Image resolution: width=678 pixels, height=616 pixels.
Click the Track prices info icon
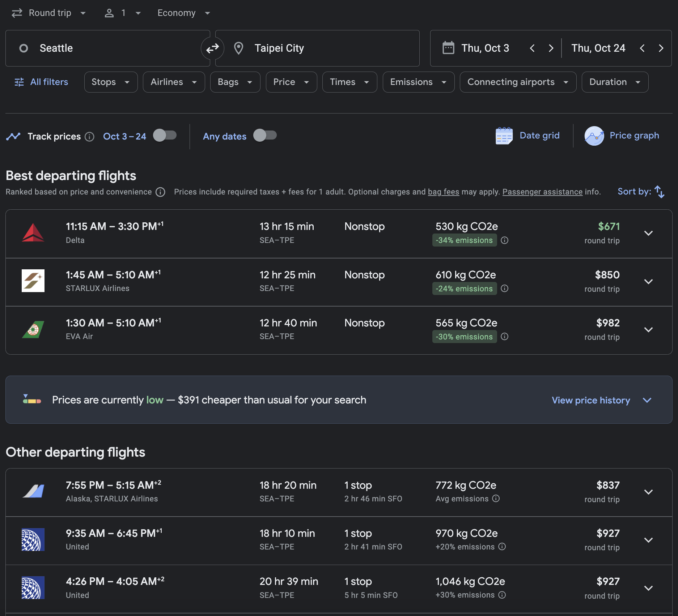[x=89, y=137]
